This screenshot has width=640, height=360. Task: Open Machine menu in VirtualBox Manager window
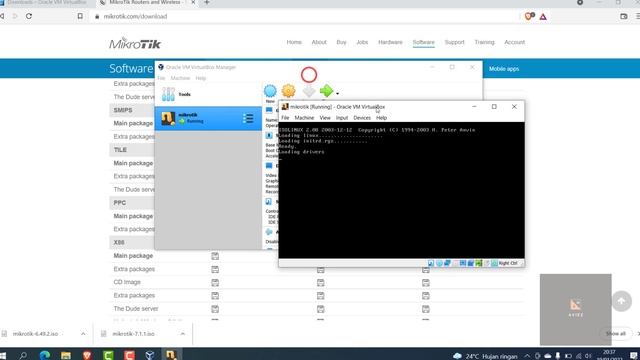(x=180, y=78)
